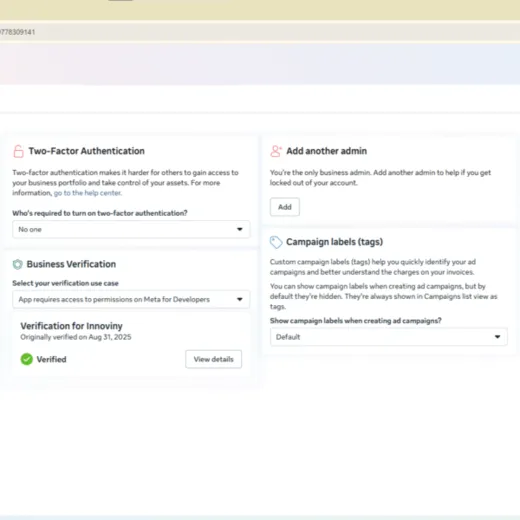Click the Verification for Innoviny title
The width and height of the screenshot is (520, 520).
71,326
